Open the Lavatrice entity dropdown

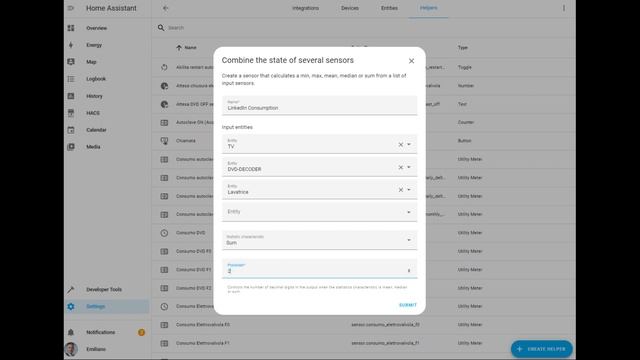[x=409, y=190]
